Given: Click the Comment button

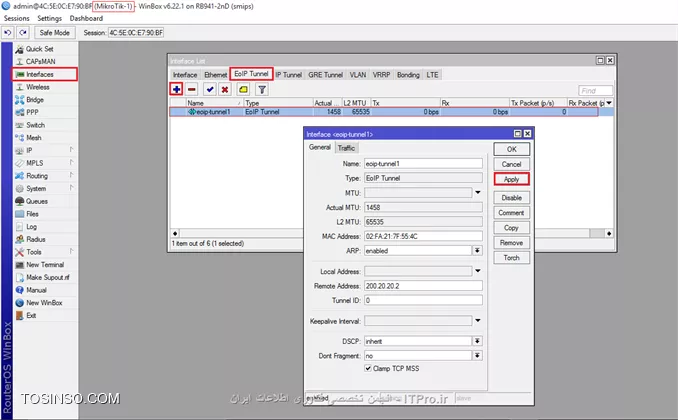Looking at the screenshot, I should (512, 213).
